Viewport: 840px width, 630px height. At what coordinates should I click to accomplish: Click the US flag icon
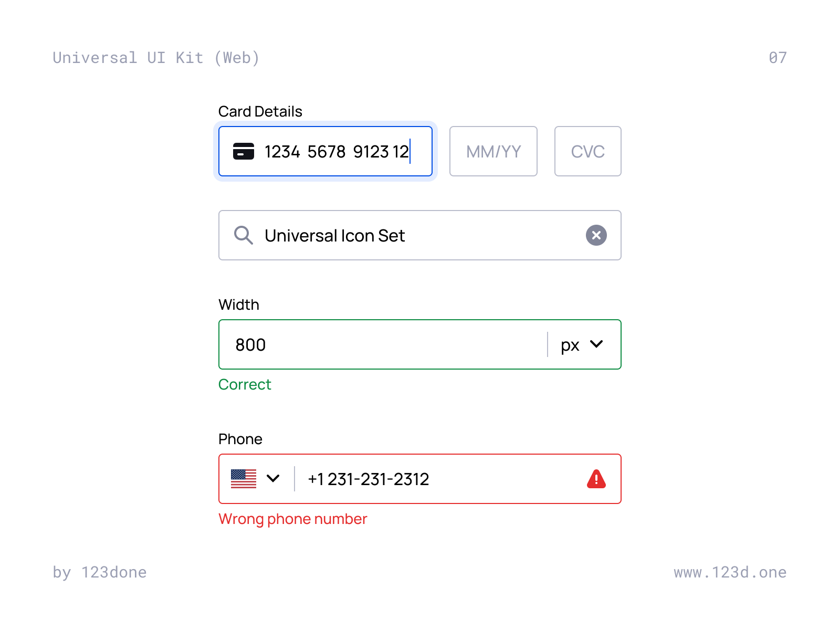[244, 479]
